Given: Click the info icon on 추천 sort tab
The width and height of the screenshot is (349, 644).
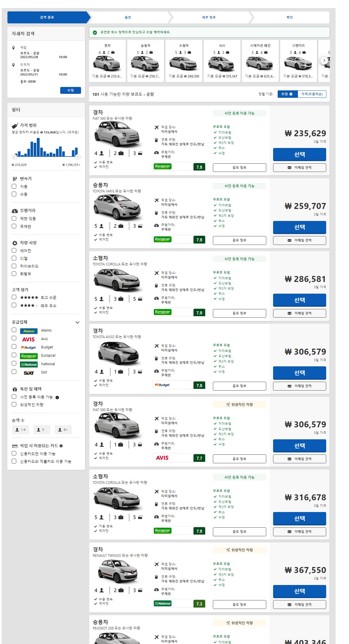Looking at the screenshot, I should (291, 94).
